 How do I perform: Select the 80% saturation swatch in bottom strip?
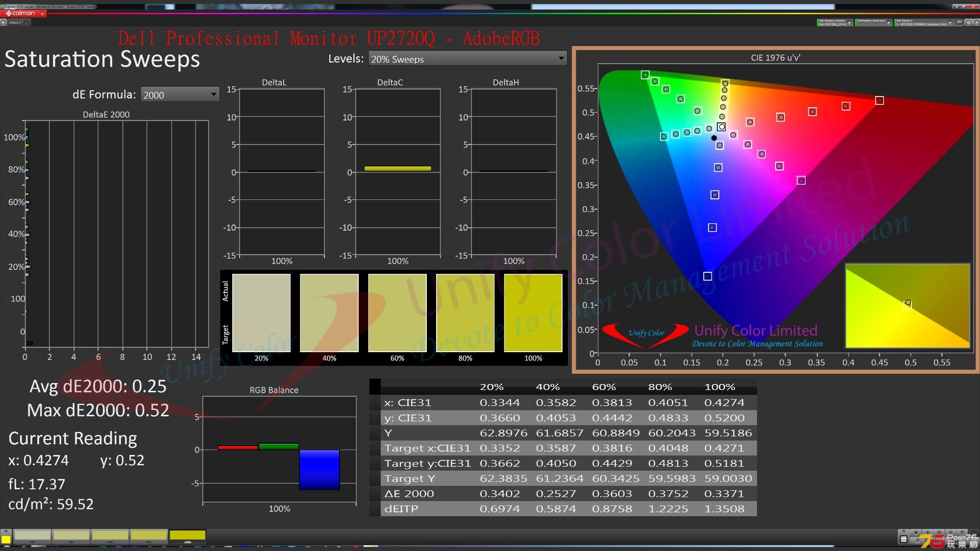[x=148, y=536]
